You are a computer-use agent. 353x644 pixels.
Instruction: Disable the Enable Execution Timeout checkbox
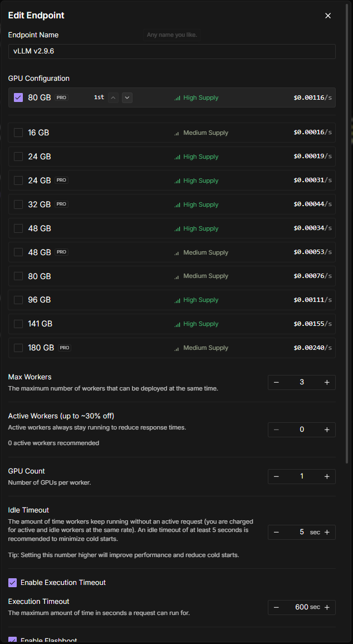13,583
